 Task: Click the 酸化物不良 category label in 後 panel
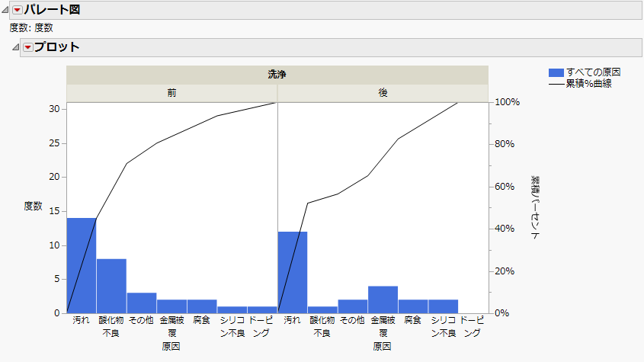[x=322, y=327]
